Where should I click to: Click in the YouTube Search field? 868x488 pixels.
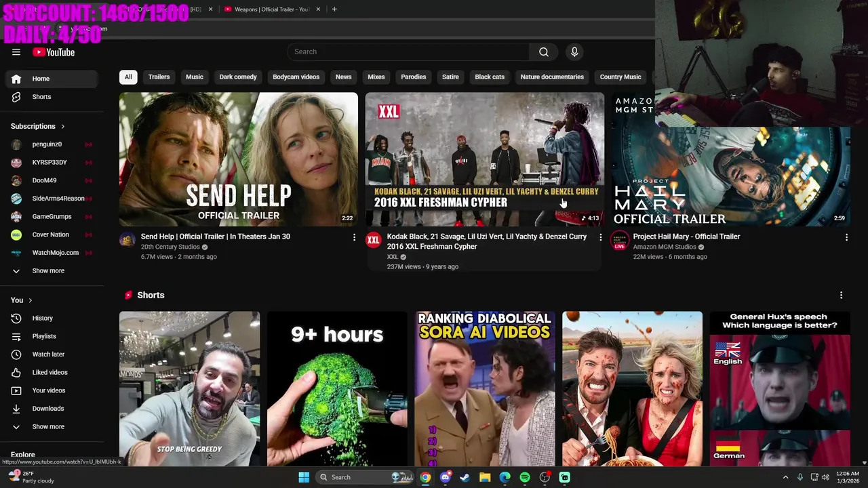409,52
